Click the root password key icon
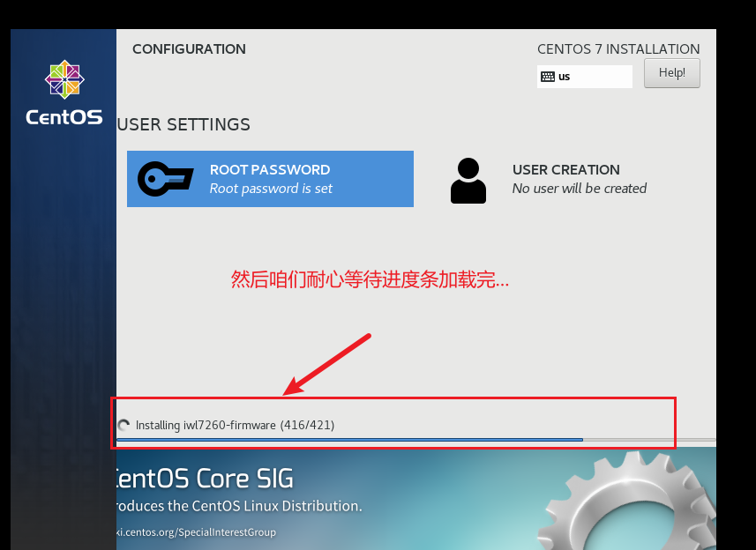 pos(166,179)
